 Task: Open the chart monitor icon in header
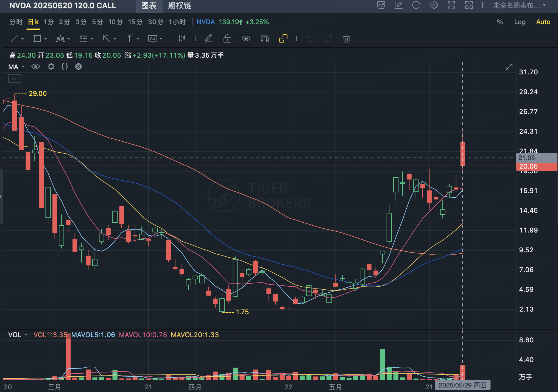tap(381, 5)
